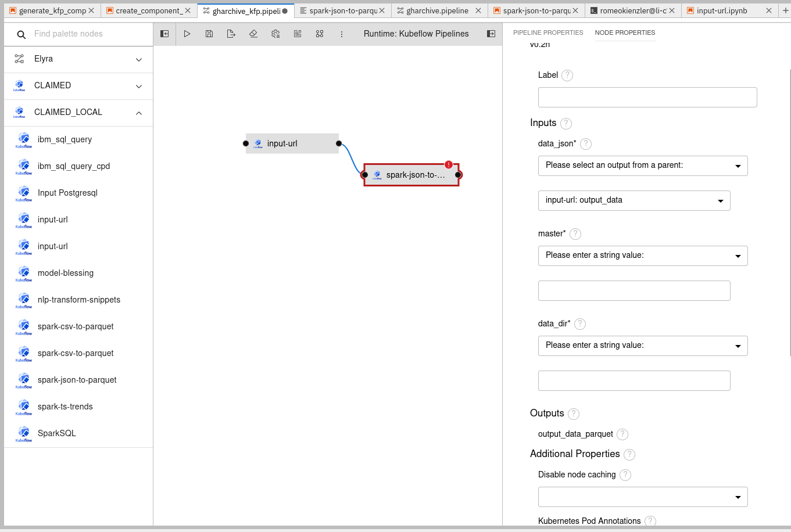Open the runtime configurations gear icon

click(275, 34)
